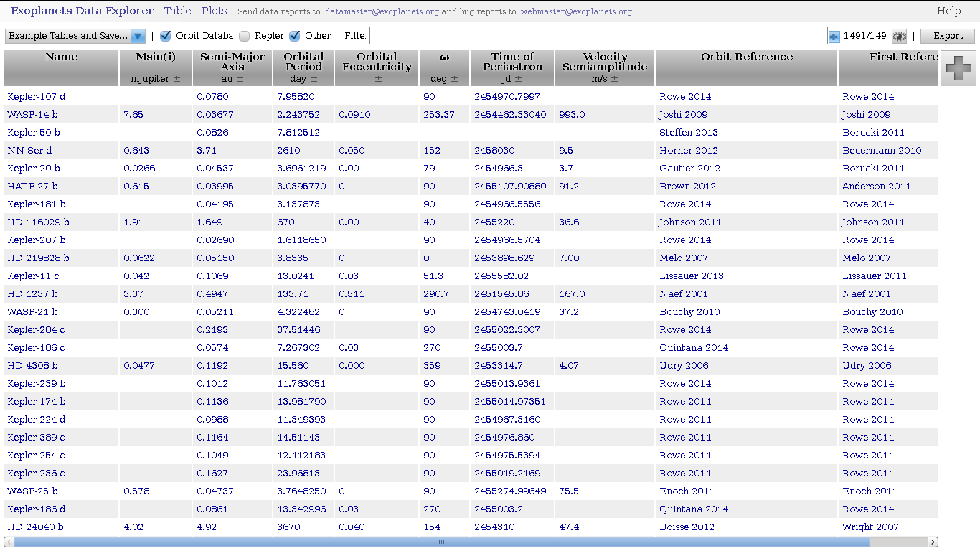This screenshot has width=980, height=551.
Task: Open the Help menu
Action: (x=948, y=11)
